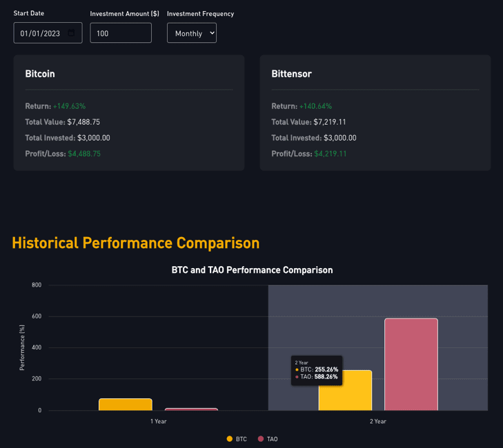Click the Investment Amount input field
This screenshot has width=503, height=448.
(120, 33)
